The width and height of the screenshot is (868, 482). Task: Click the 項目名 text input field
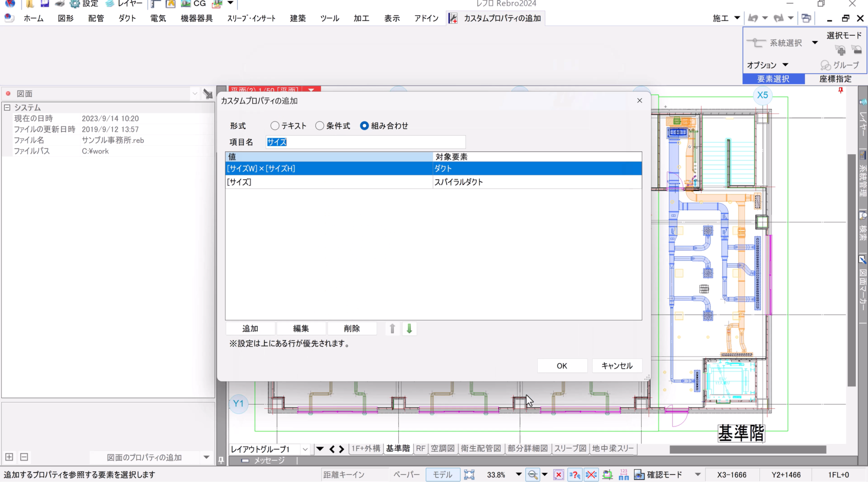click(365, 142)
